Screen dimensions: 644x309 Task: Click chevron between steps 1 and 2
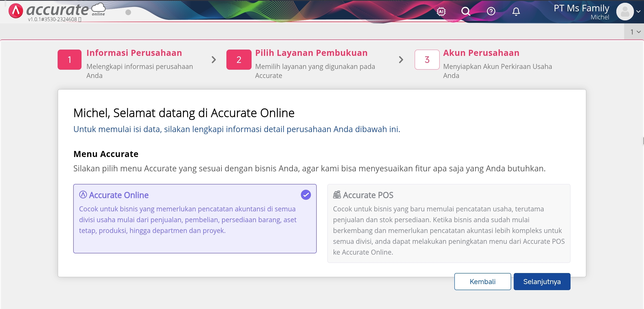tap(214, 60)
